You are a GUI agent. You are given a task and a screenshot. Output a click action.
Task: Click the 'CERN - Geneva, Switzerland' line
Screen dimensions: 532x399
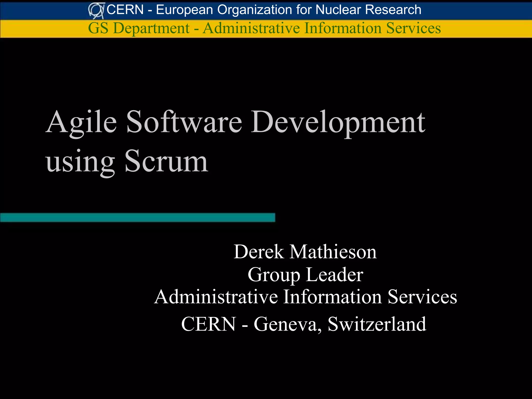coord(303,324)
